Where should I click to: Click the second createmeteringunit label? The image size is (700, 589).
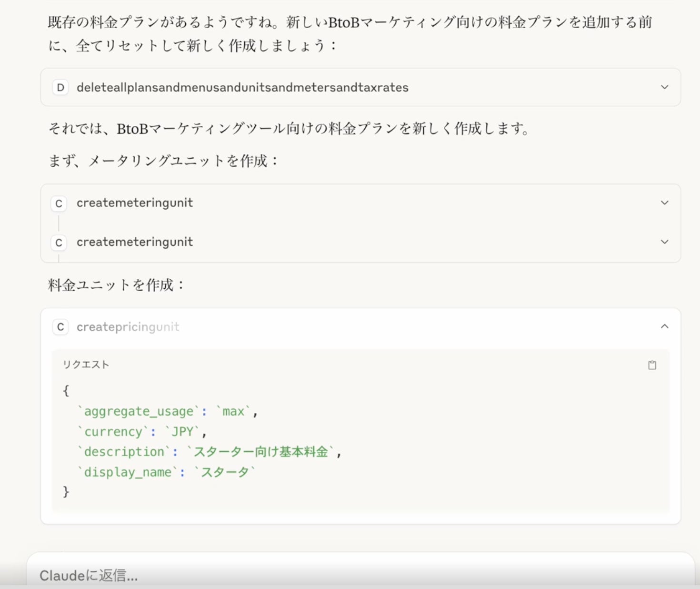tap(135, 242)
